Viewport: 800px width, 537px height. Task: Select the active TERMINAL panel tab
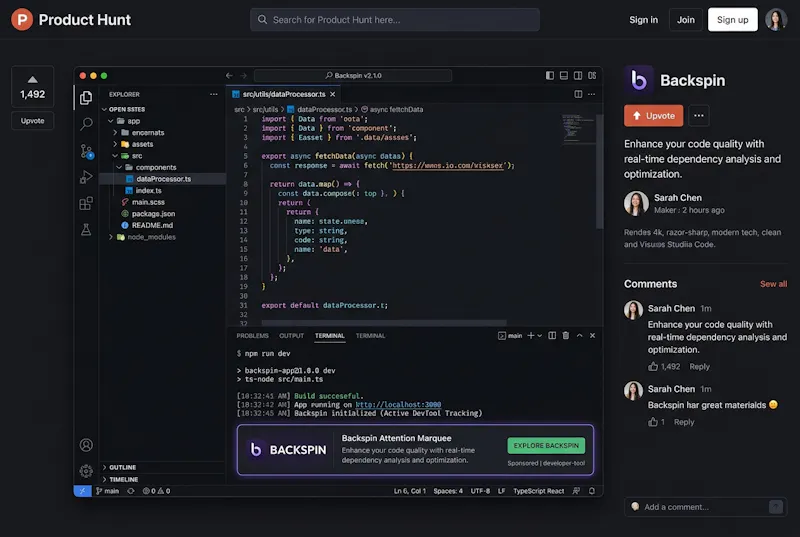[330, 336]
